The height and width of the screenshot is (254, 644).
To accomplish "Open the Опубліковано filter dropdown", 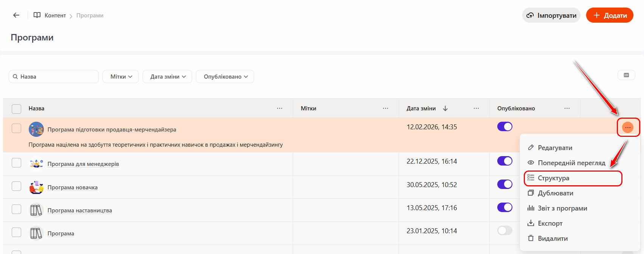I will click(x=225, y=77).
